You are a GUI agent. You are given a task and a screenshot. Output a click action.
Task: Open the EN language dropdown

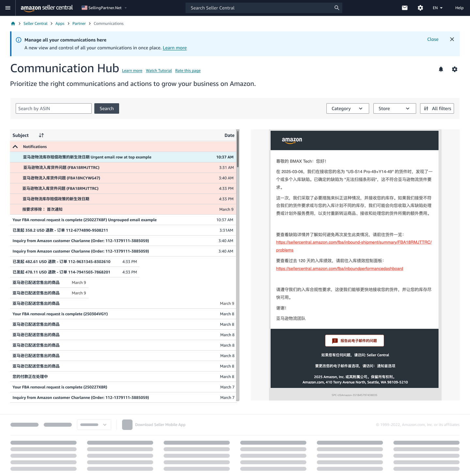click(438, 8)
